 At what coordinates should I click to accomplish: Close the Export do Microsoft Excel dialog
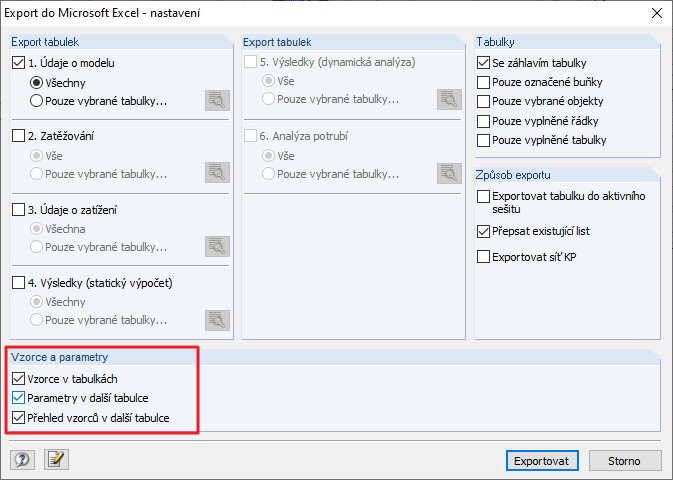pos(657,13)
